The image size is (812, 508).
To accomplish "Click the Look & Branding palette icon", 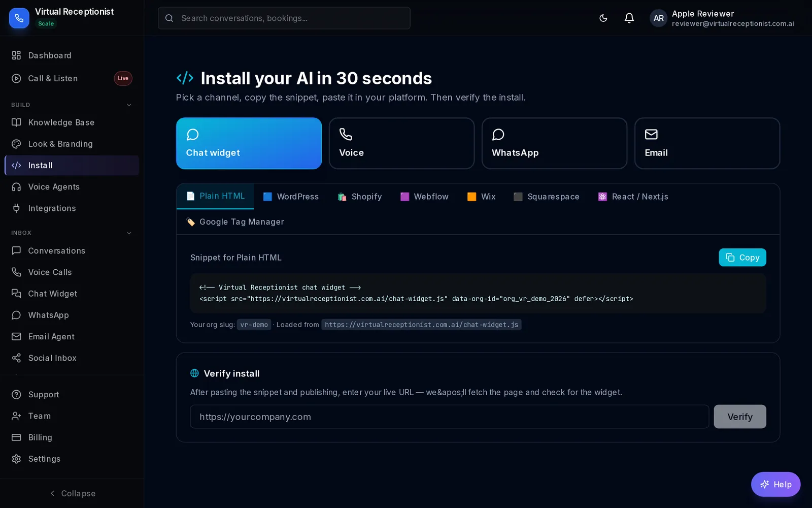I will [16, 144].
